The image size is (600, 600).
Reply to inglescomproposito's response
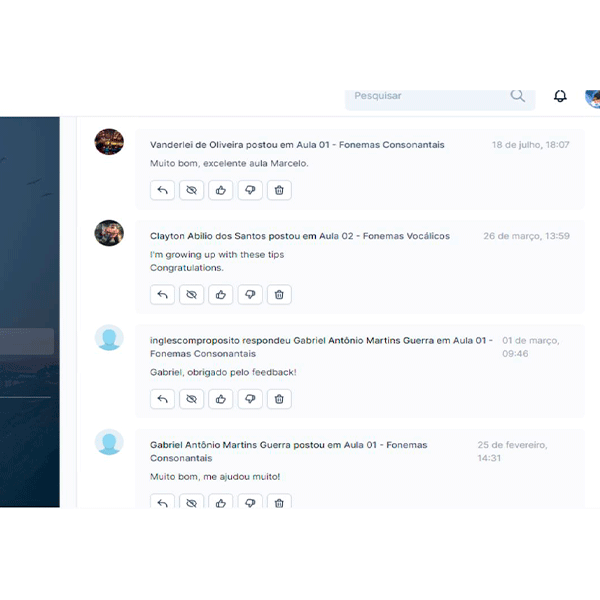coord(162,399)
